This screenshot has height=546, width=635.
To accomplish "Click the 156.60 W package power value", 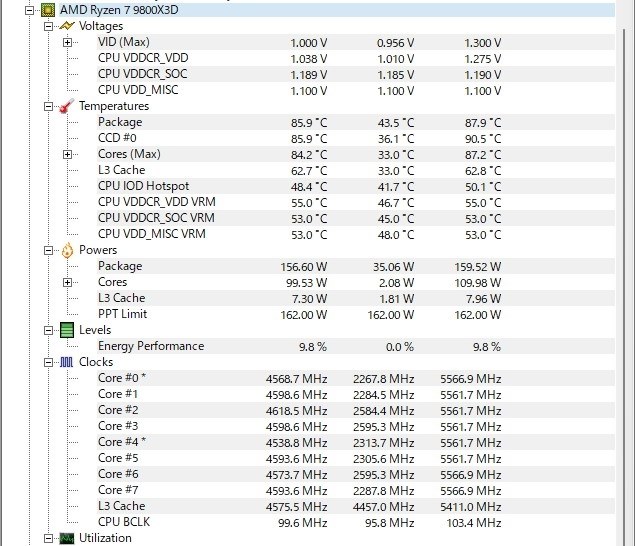I will (304, 267).
